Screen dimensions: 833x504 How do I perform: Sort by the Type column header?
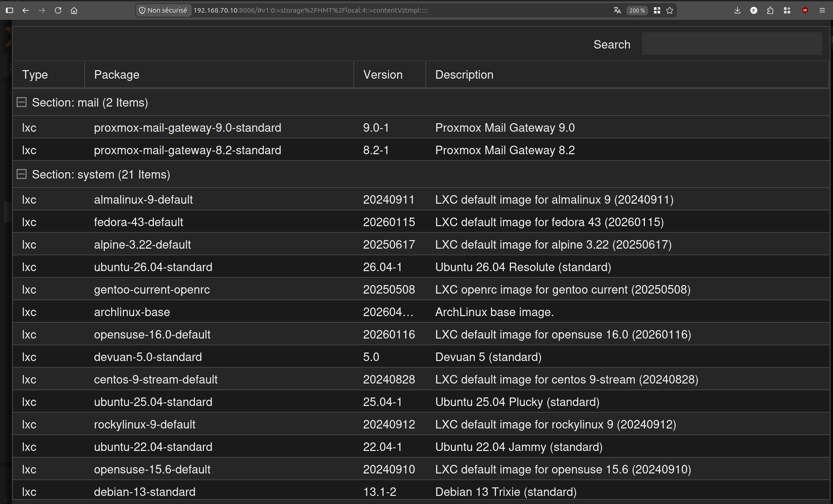click(49, 75)
